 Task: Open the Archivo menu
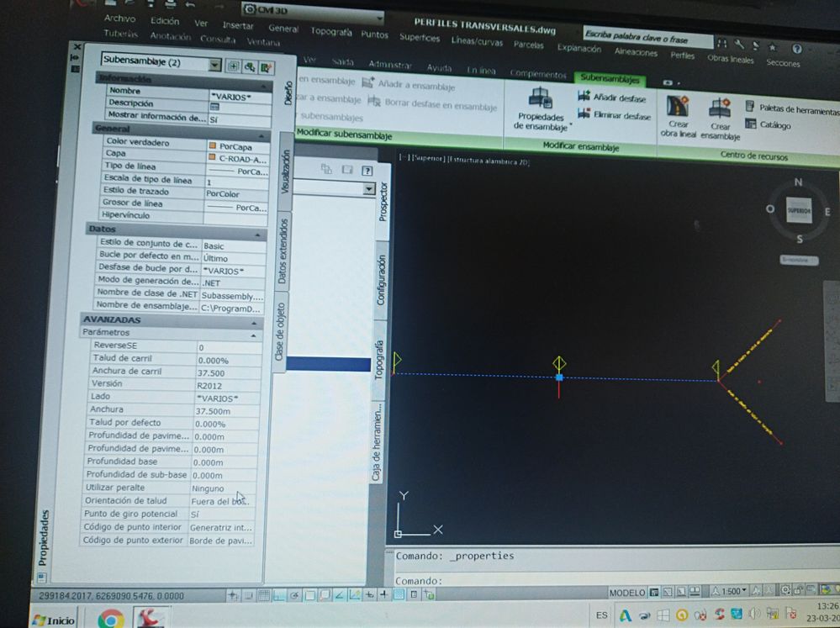click(119, 18)
